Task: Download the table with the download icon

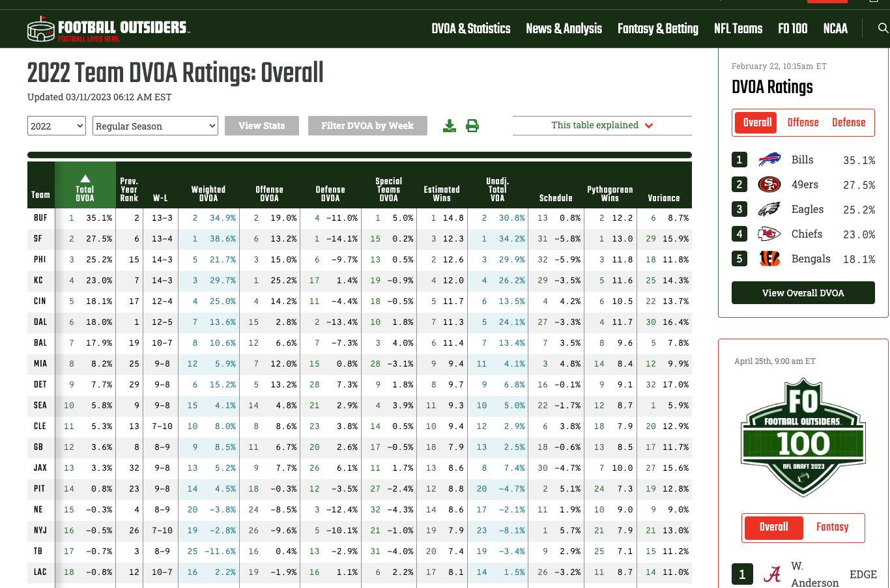Action: [x=450, y=126]
